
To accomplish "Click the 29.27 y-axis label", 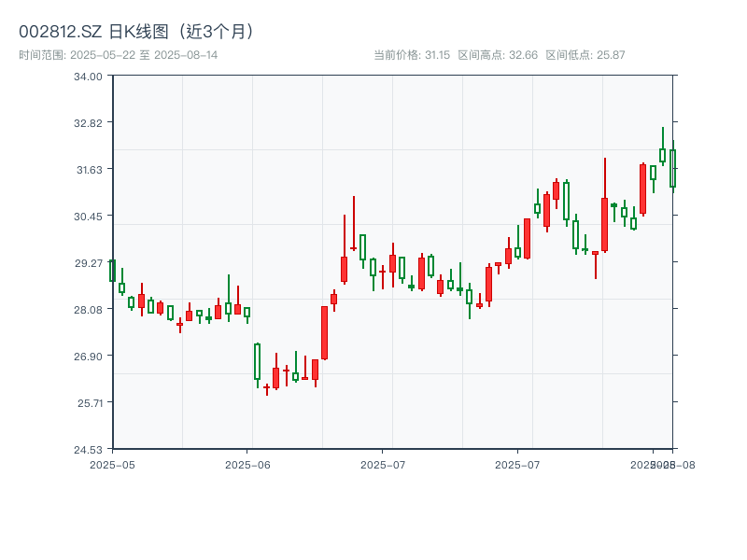I will [x=91, y=262].
